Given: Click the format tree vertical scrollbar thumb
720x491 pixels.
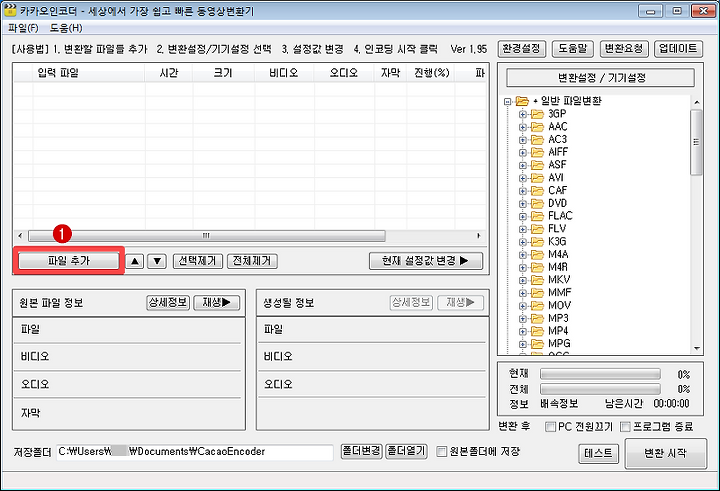Looking at the screenshot, I should click(x=696, y=142).
